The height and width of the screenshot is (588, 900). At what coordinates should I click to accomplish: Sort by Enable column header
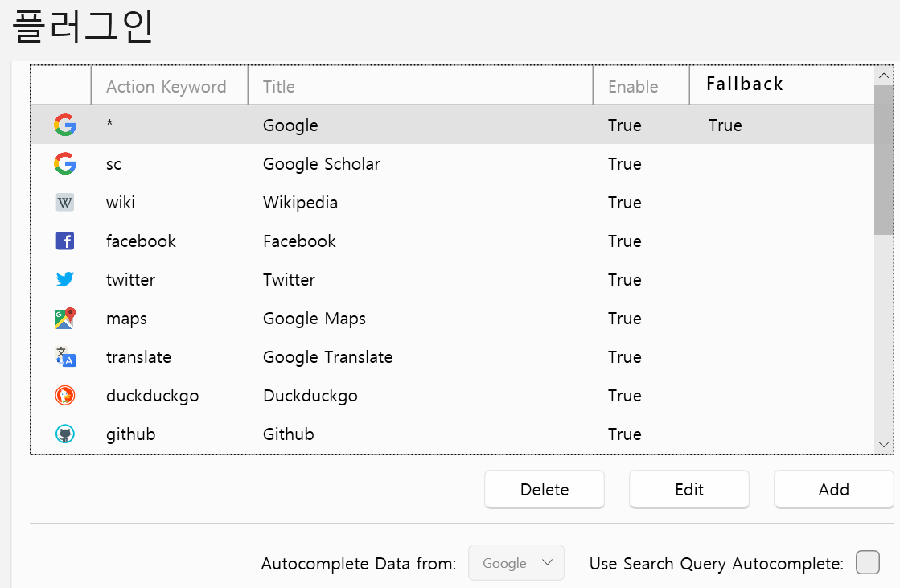pos(641,85)
